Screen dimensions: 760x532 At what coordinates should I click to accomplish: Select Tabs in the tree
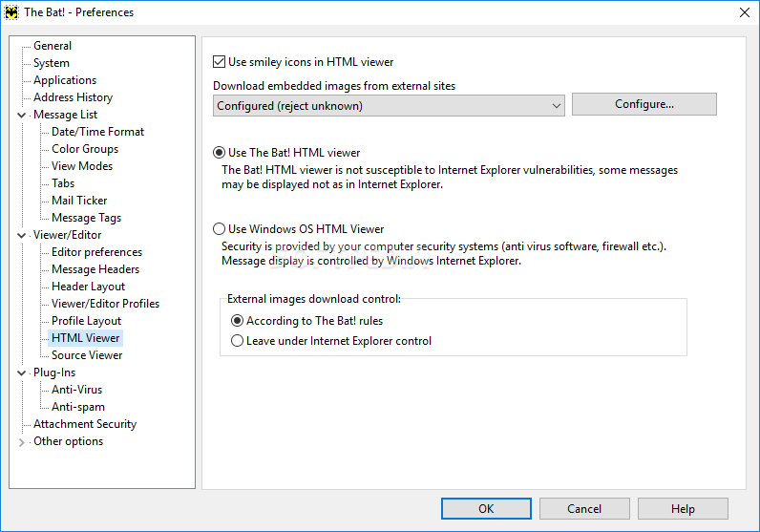pyautogui.click(x=63, y=183)
